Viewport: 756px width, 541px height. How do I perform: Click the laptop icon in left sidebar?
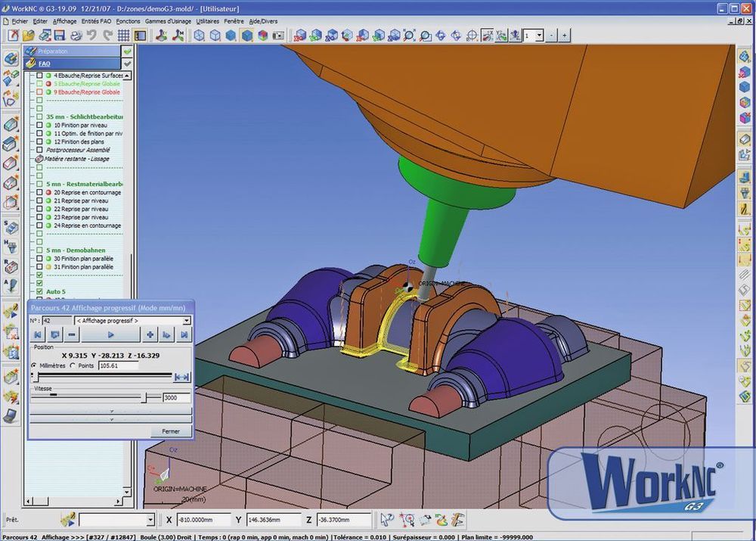pos(11,415)
